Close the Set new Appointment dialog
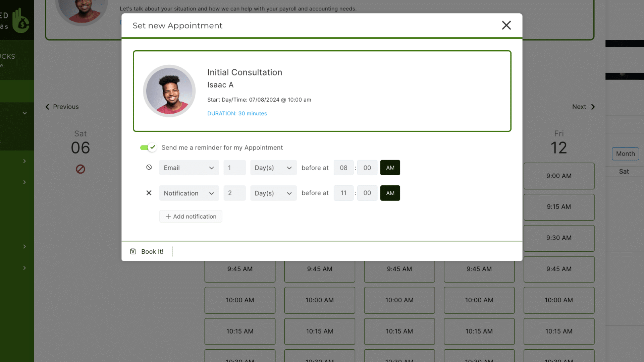 [506, 25]
